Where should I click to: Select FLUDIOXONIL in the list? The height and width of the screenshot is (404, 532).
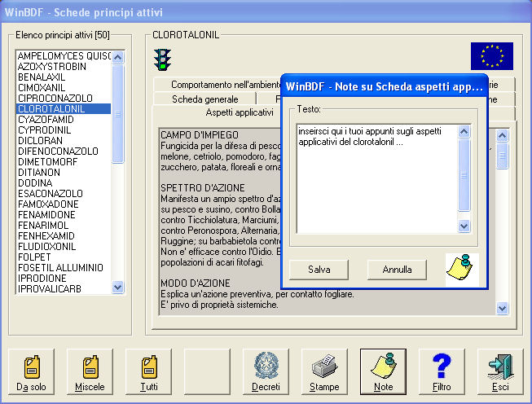(x=64, y=246)
